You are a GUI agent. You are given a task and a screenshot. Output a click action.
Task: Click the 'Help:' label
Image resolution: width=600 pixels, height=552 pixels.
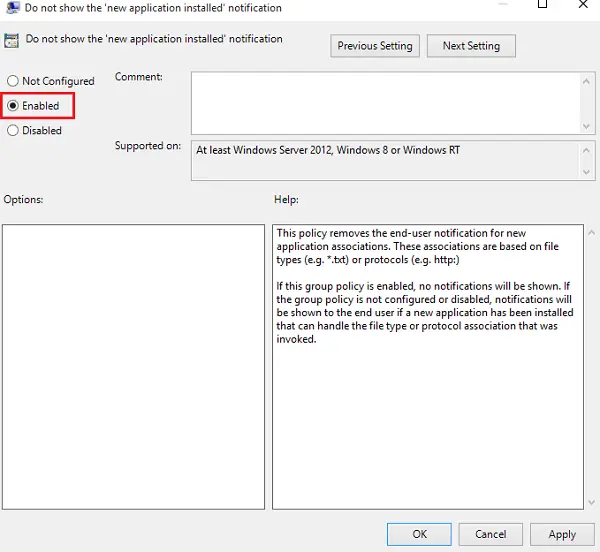pyautogui.click(x=286, y=199)
